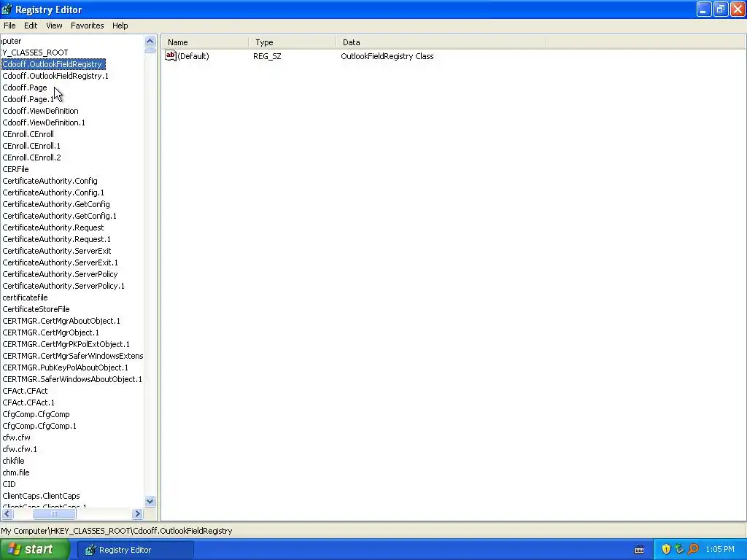Select CERTMGR.PubKeyPolAboutObject.1 key
Screen dimensions: 747x560
pyautogui.click(x=65, y=367)
